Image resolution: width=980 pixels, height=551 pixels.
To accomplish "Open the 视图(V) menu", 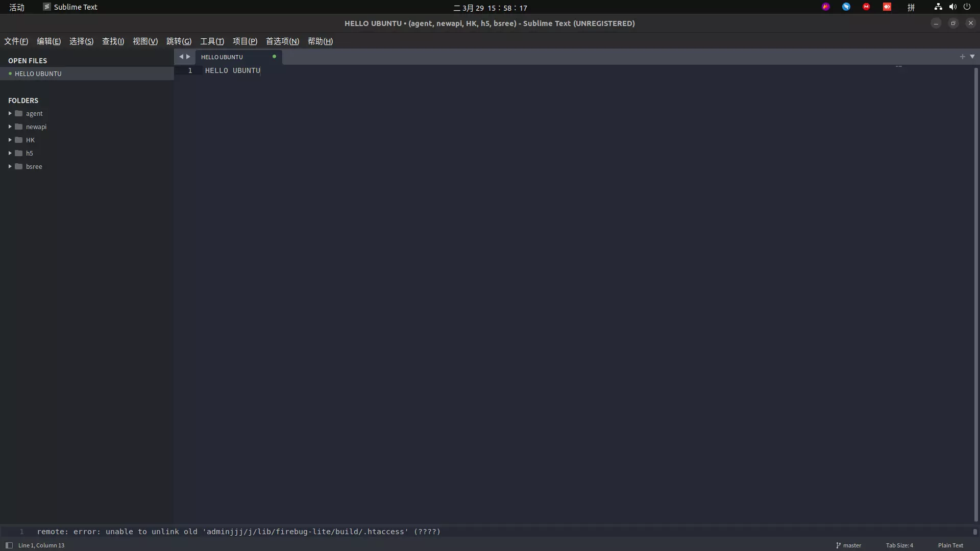I will coord(145,41).
